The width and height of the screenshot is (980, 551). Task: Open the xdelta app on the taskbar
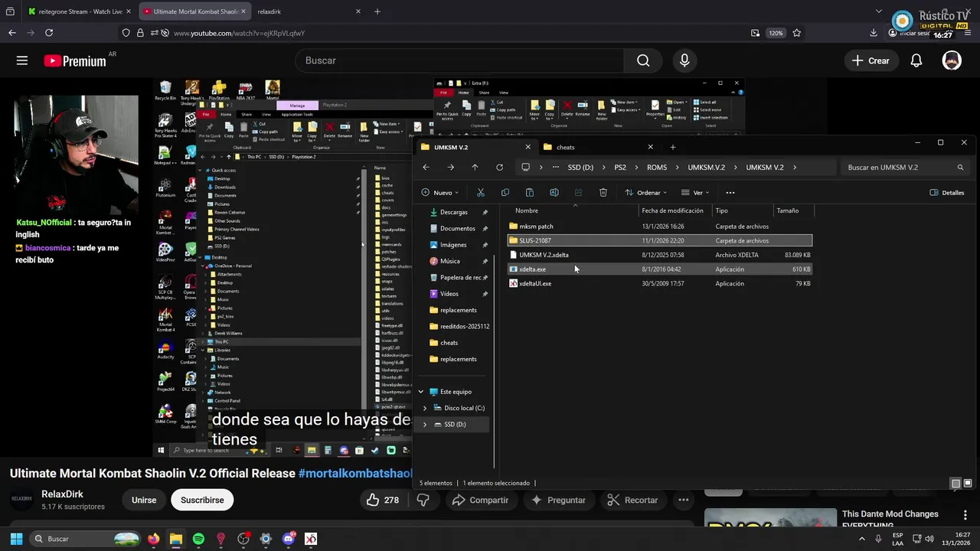pyautogui.click(x=310, y=539)
